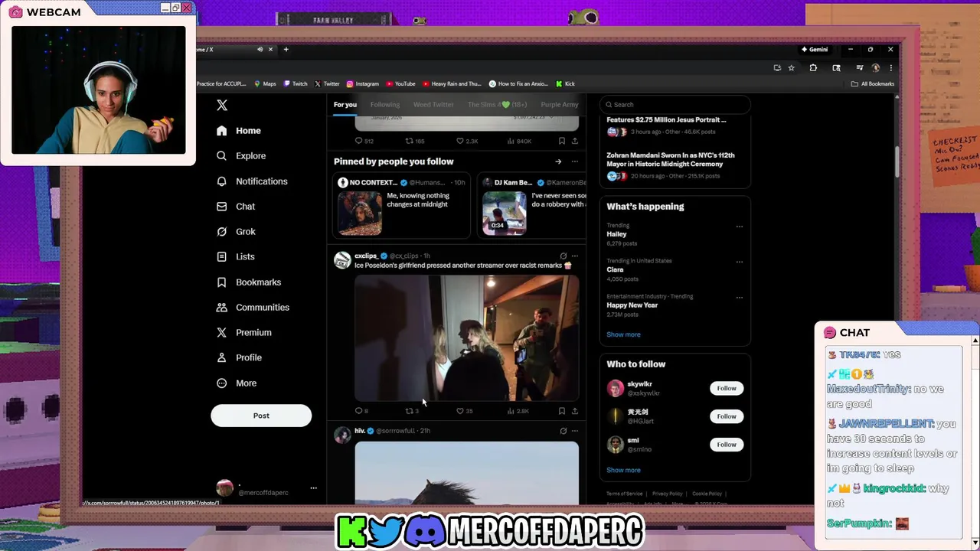Open options for Pinned by people section
This screenshot has height=551, width=980.
[x=575, y=161]
